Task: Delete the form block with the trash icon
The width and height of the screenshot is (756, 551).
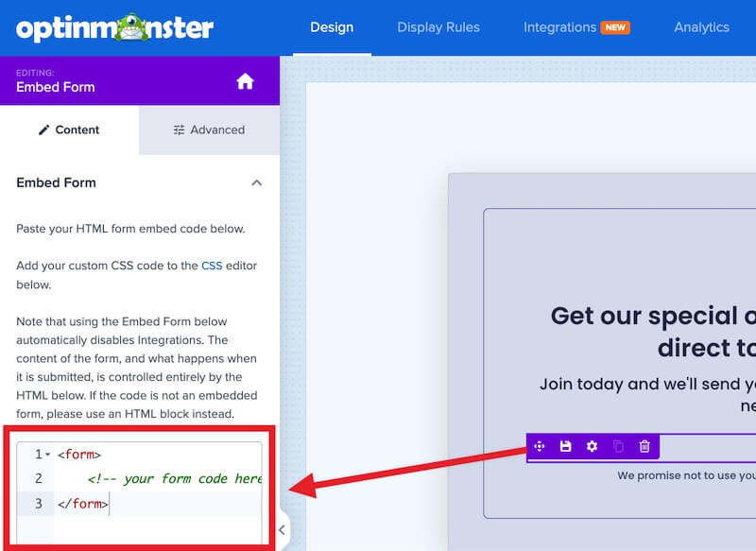Action: pos(644,446)
